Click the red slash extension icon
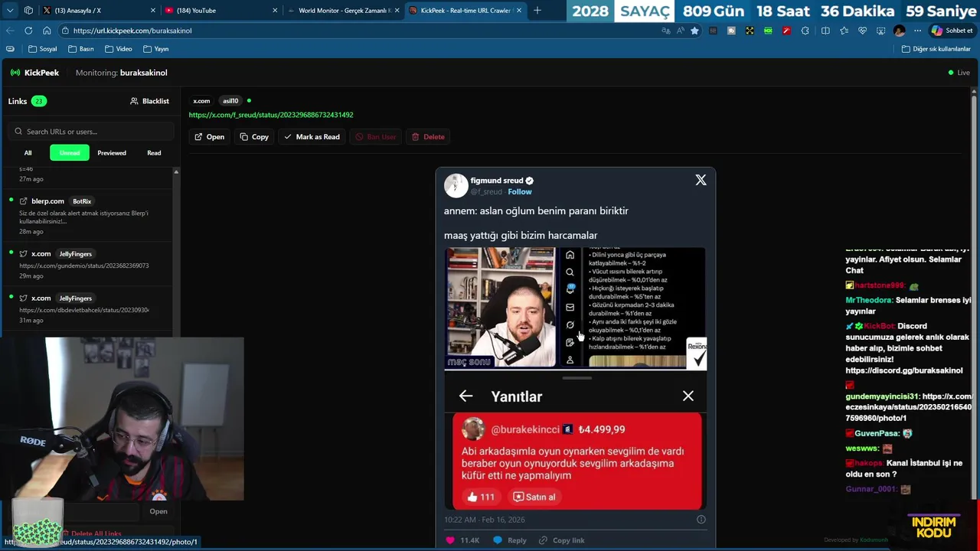The width and height of the screenshot is (980, 551). 786,31
